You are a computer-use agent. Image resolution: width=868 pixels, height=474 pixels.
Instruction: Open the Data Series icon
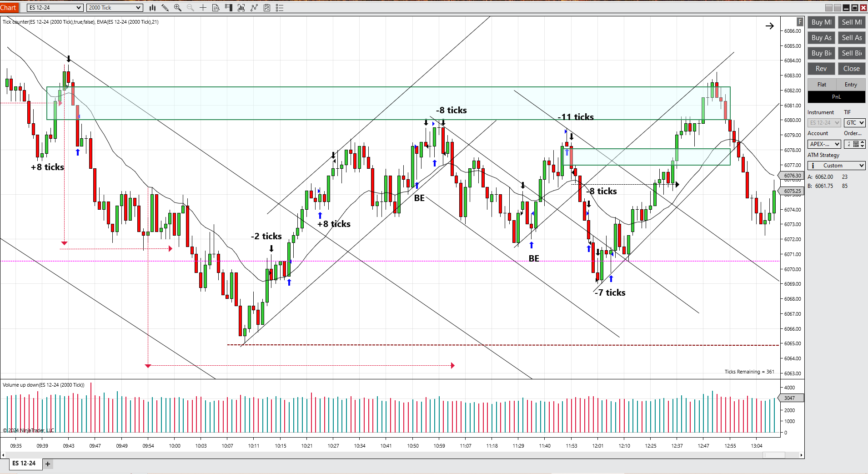[241, 8]
